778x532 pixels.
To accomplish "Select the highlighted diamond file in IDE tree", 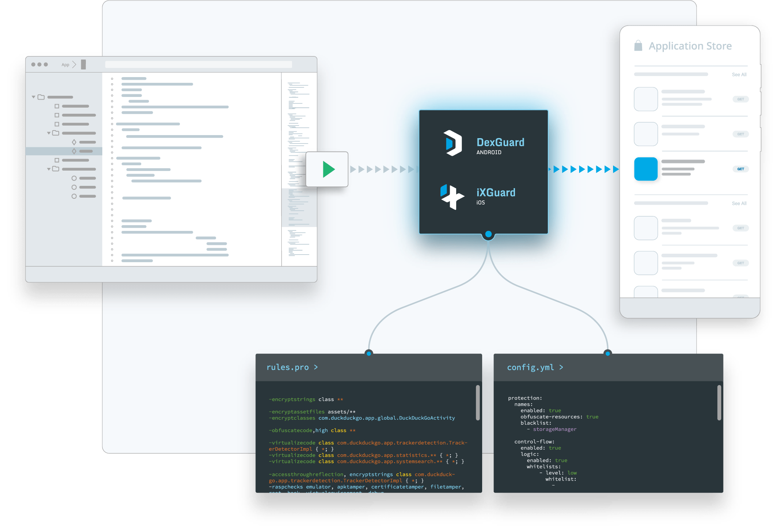I will tap(64, 151).
